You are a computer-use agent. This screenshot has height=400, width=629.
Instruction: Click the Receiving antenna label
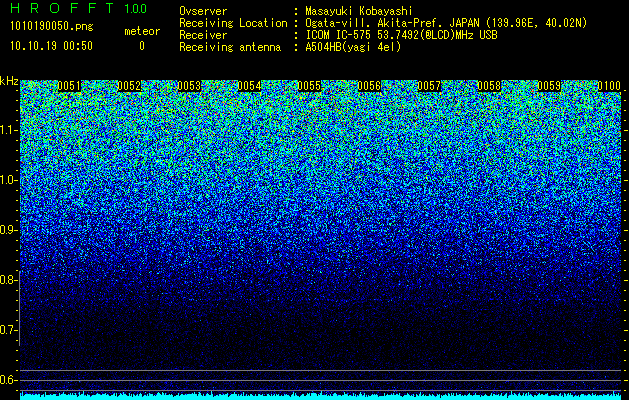[230, 47]
